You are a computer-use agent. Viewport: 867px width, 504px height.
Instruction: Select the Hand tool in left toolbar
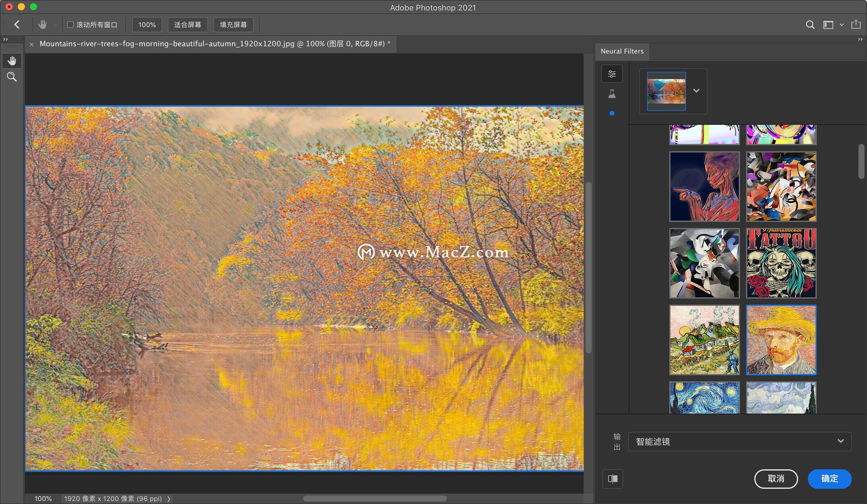[12, 60]
